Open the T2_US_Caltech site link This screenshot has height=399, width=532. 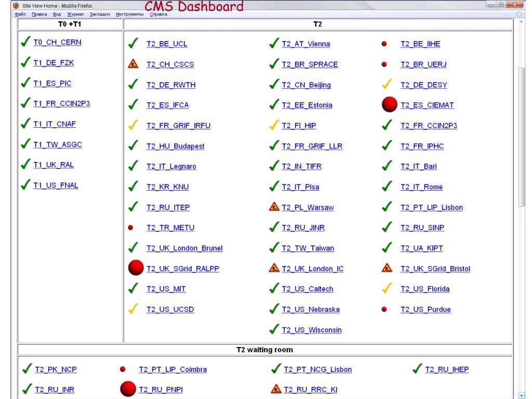pos(308,289)
